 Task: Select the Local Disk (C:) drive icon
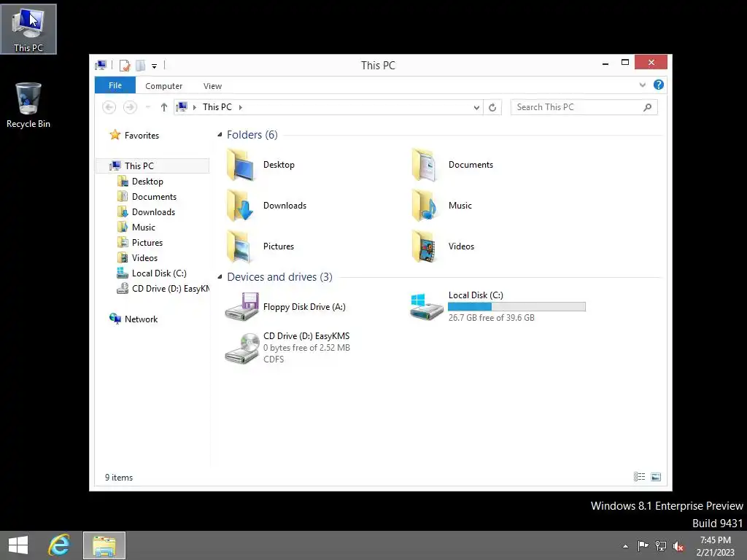pos(426,307)
